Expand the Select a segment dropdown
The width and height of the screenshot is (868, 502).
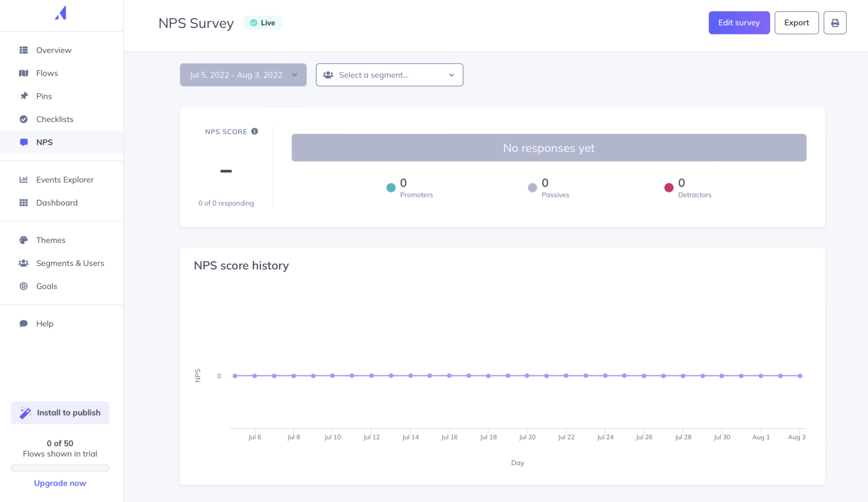[389, 75]
